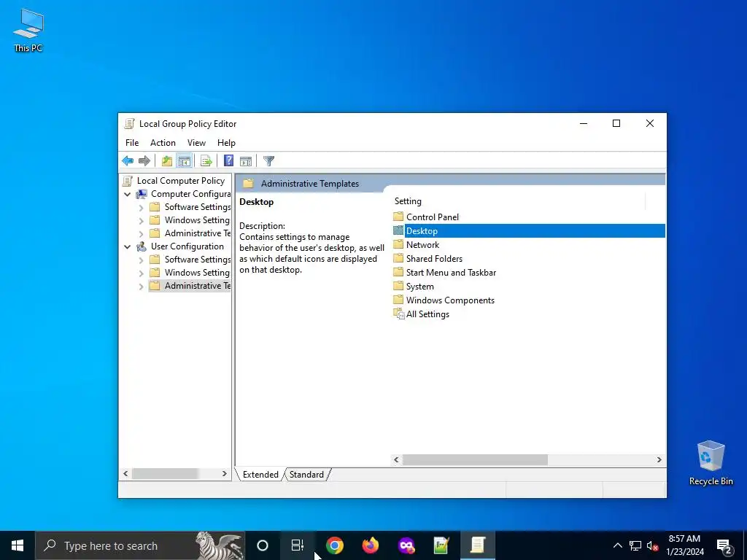
Task: Click the Filter funnel toolbar icon
Action: click(268, 161)
